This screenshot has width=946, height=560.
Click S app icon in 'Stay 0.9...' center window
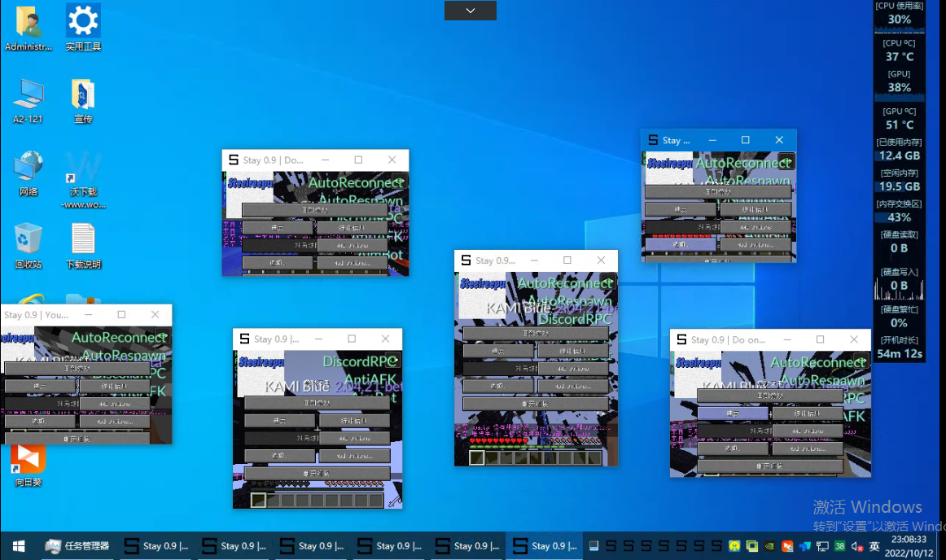coord(466,260)
